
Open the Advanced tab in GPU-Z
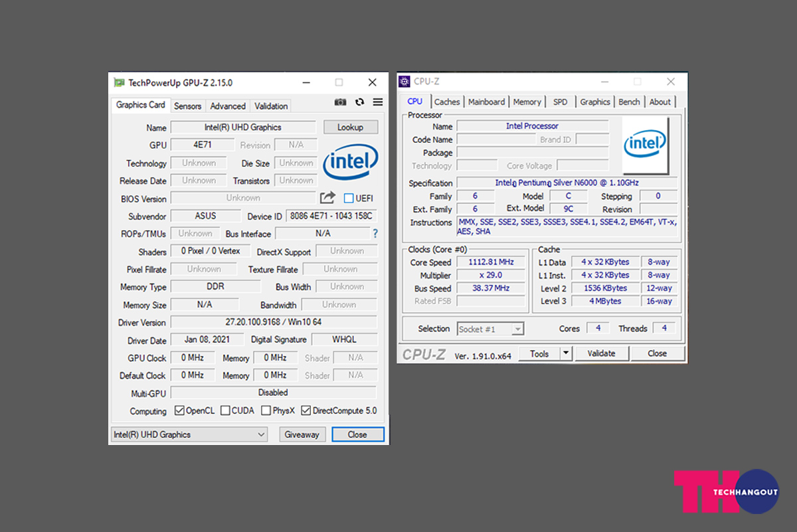228,106
